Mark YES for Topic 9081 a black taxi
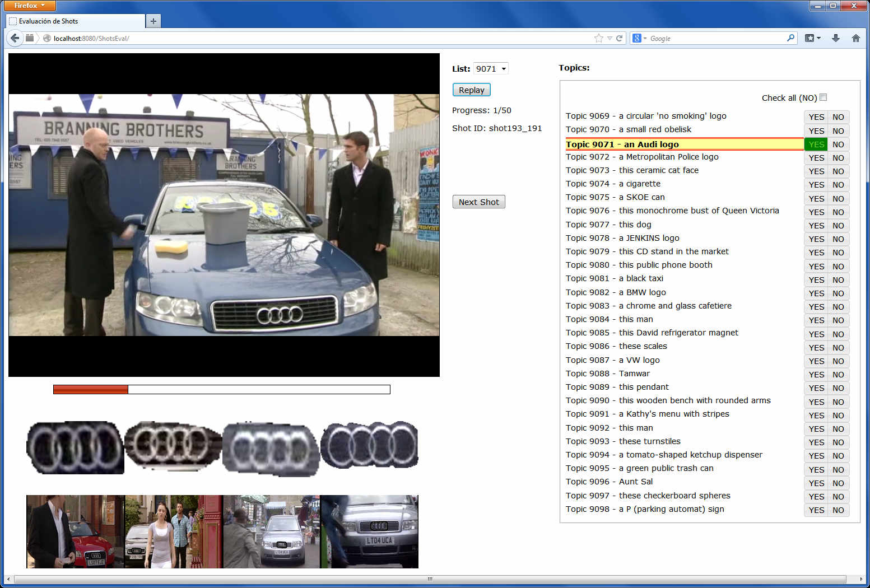 coord(816,280)
